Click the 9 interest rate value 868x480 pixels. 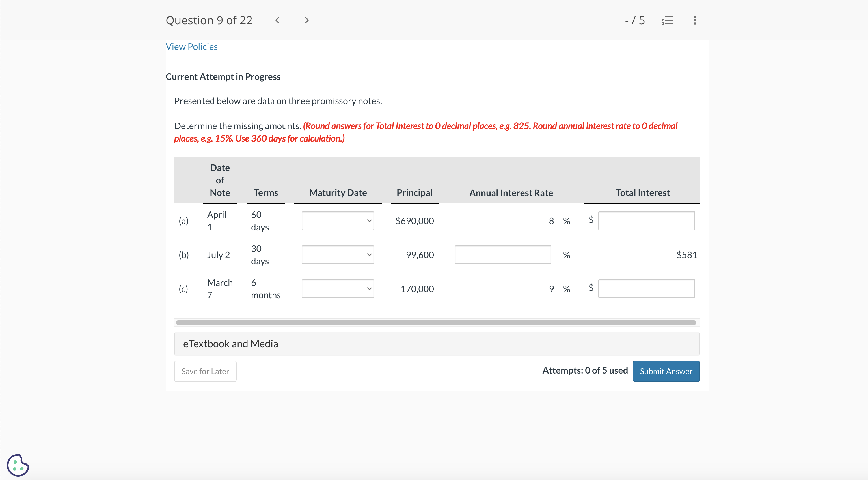551,289
